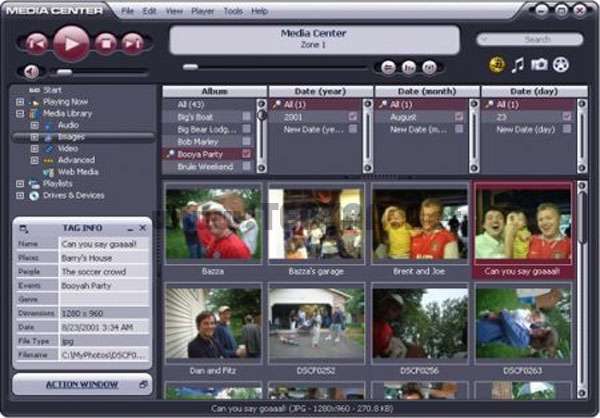Screen dimensions: 600x418
Task: Click the Media Library tree icon
Action: (x=34, y=114)
